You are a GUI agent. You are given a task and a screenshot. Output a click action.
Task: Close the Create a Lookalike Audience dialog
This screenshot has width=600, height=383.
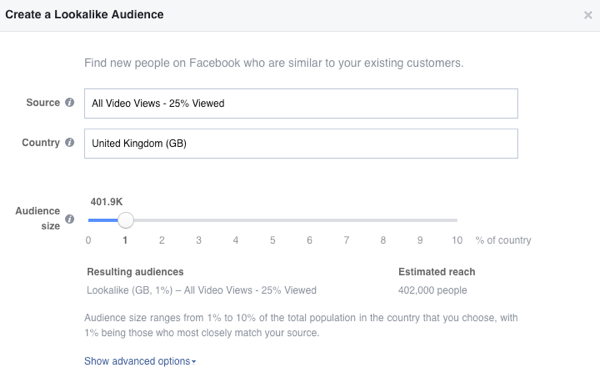coord(588,15)
